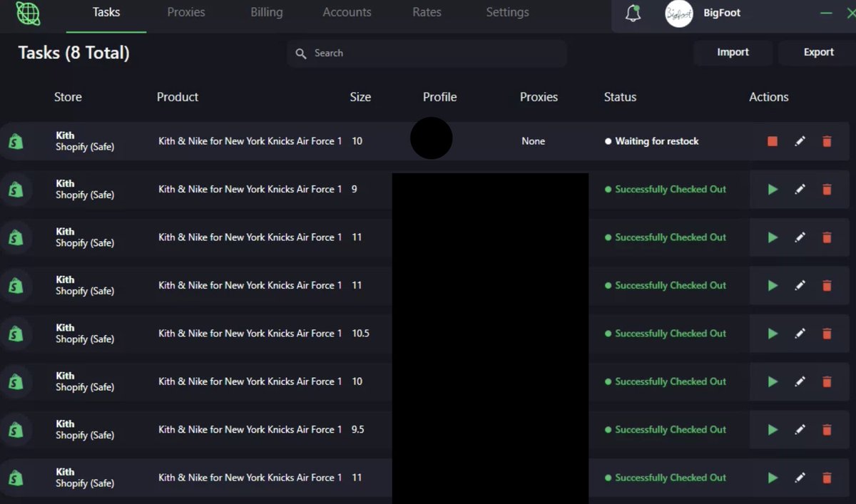Edit the size 10.5 task with pencil

click(800, 334)
